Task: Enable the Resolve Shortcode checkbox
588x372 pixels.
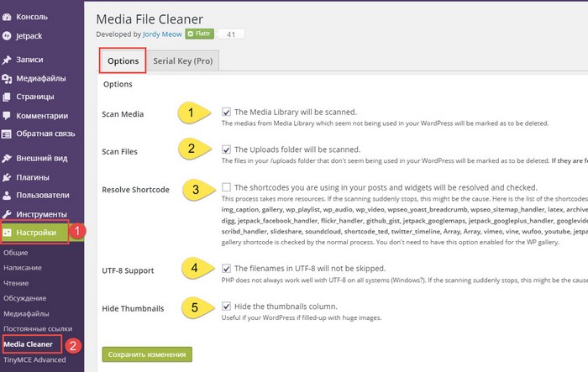Action: click(x=226, y=187)
